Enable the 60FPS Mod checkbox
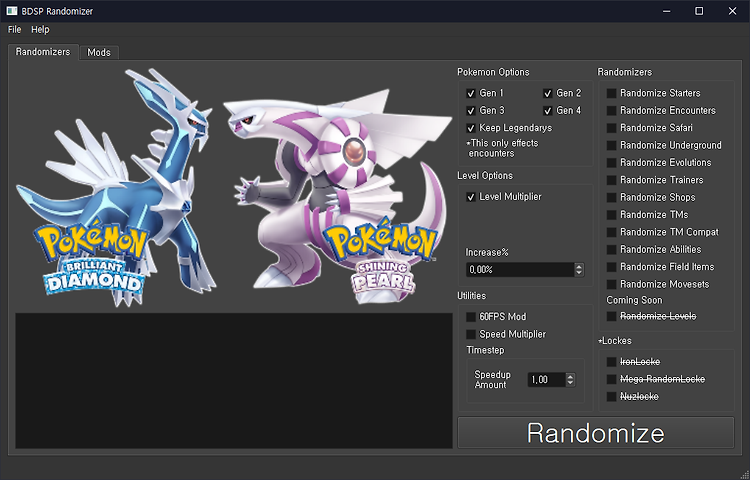Screen dimensions: 750x480 coord(471,317)
